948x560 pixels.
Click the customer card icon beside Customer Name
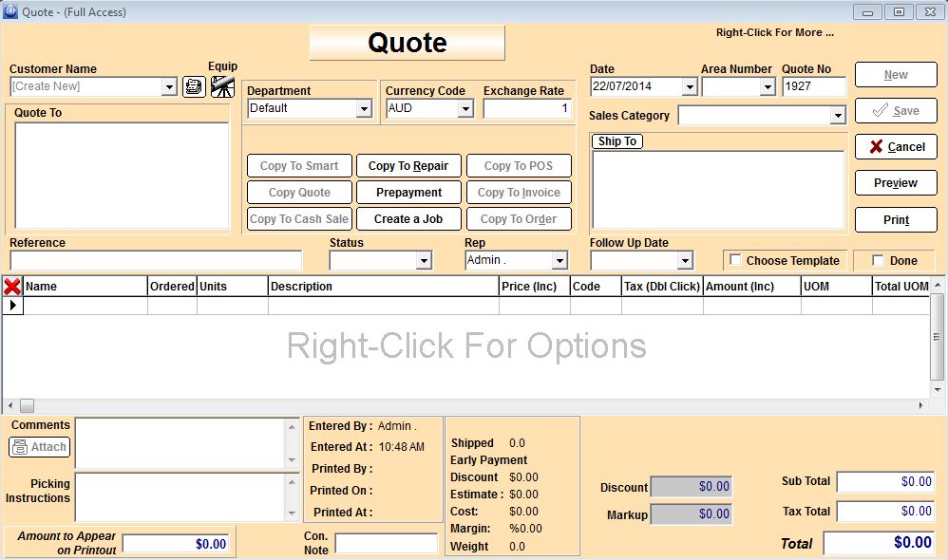pos(194,87)
